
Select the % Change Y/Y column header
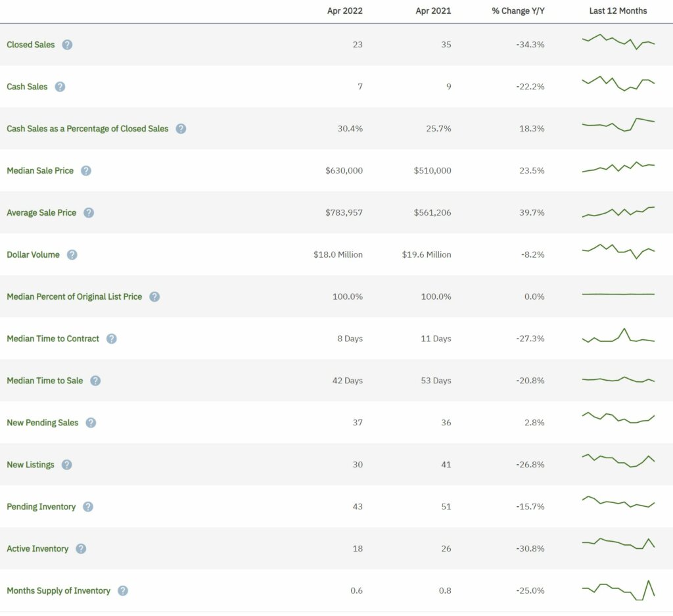pos(518,11)
